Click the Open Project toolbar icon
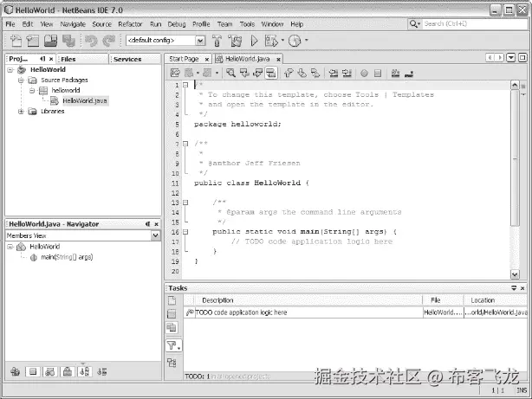532x399 pixels. 50,41
